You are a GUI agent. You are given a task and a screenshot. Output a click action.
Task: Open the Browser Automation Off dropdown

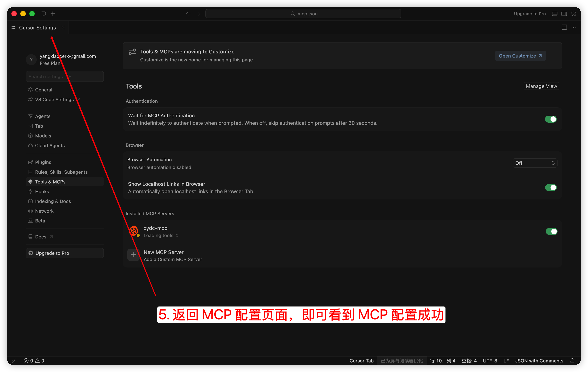[535, 163]
